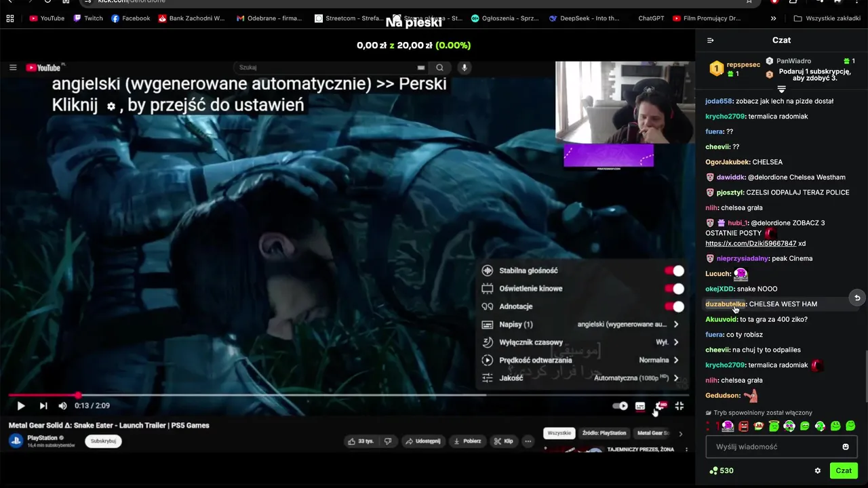Insert purple DJ emote
Image resolution: width=868 pixels, height=488 pixels.
point(728,426)
